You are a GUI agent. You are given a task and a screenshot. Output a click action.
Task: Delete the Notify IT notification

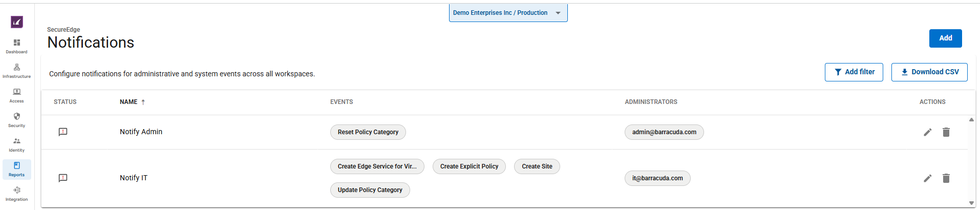pos(946,178)
